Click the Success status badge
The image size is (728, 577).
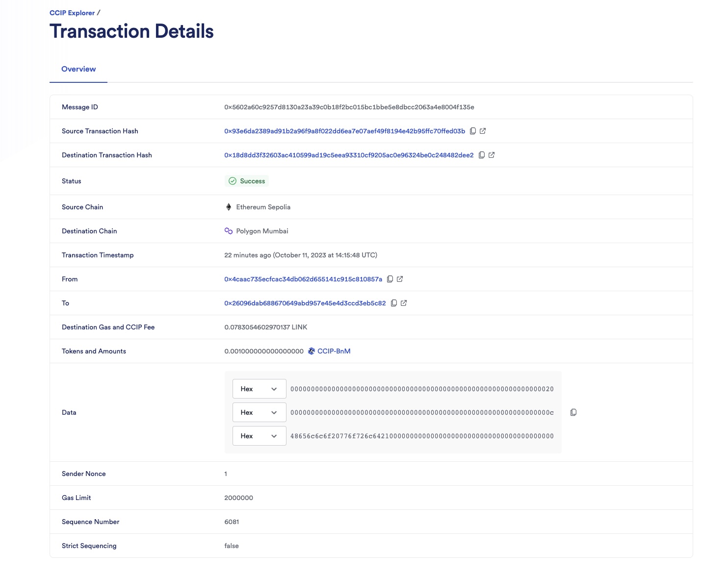pos(247,181)
